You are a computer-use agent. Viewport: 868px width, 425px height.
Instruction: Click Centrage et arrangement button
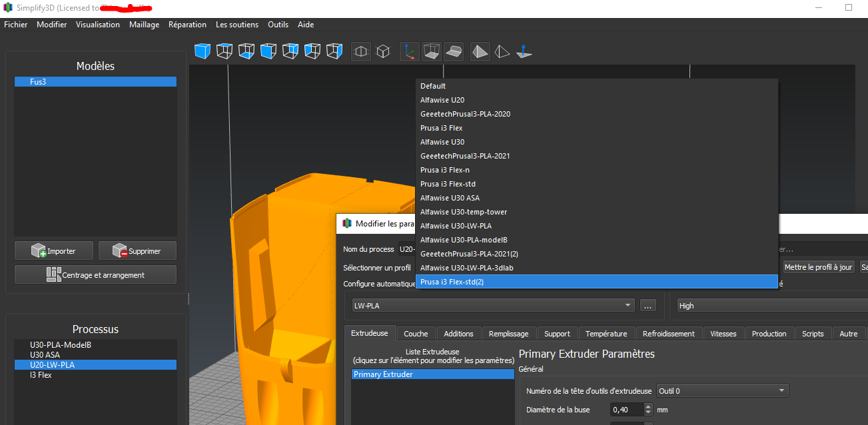pos(95,274)
